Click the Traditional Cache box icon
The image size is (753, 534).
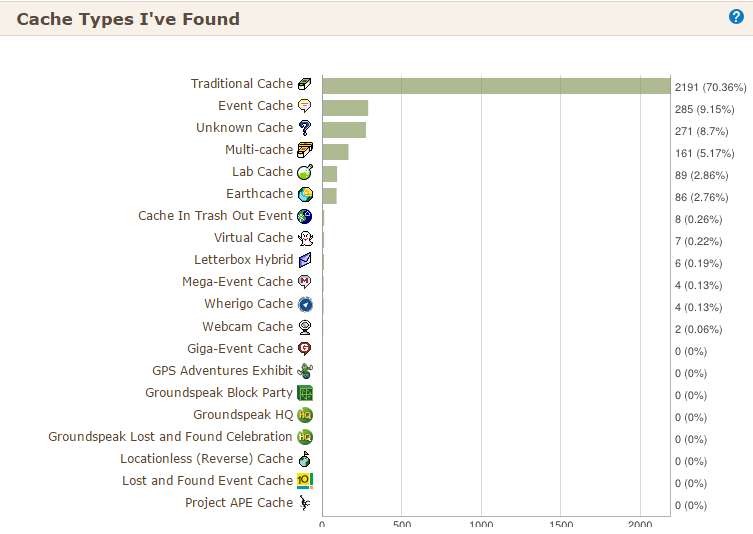[304, 84]
